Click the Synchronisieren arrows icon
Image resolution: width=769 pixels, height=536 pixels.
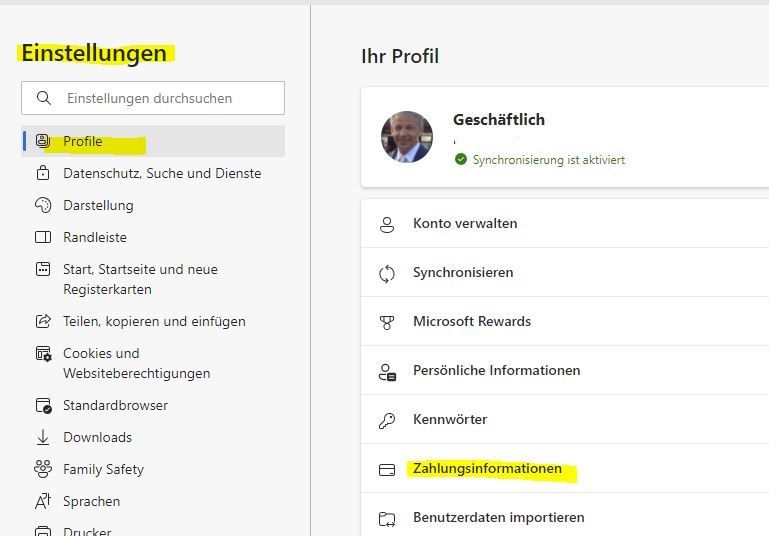click(387, 273)
